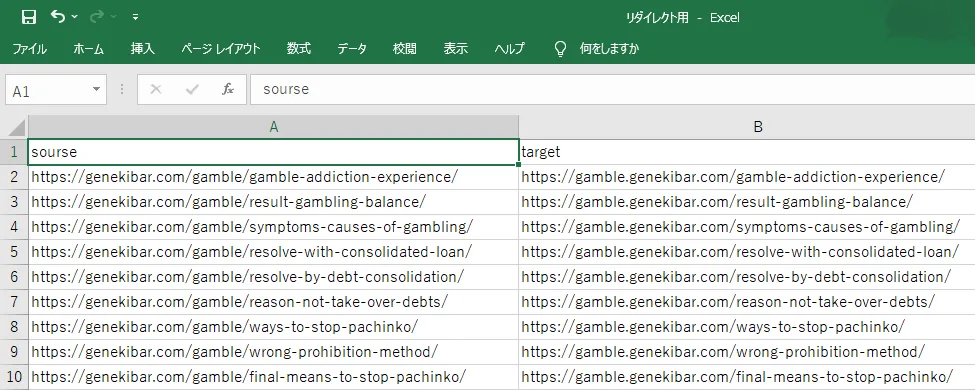The height and width of the screenshot is (390, 975).
Task: Click the formula bar resize dots handle
Action: 122,90
